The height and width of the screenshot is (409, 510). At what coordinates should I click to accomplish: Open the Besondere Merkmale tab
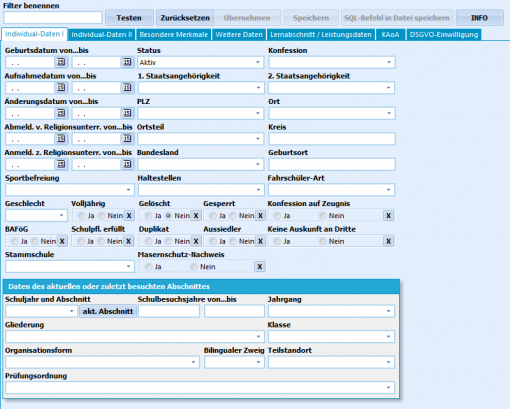[173, 35]
